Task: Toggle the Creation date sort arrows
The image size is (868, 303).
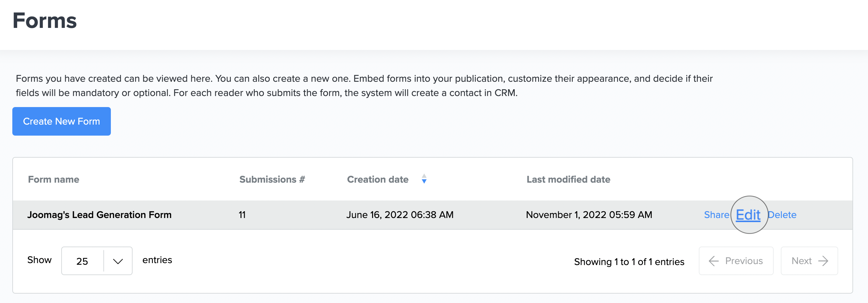Action: point(424,179)
